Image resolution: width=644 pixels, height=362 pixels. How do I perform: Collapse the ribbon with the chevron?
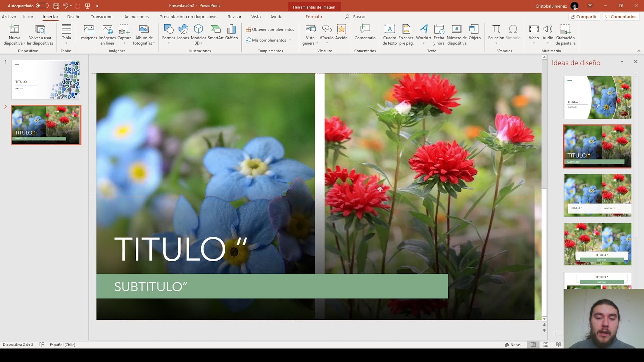pyautogui.click(x=639, y=51)
